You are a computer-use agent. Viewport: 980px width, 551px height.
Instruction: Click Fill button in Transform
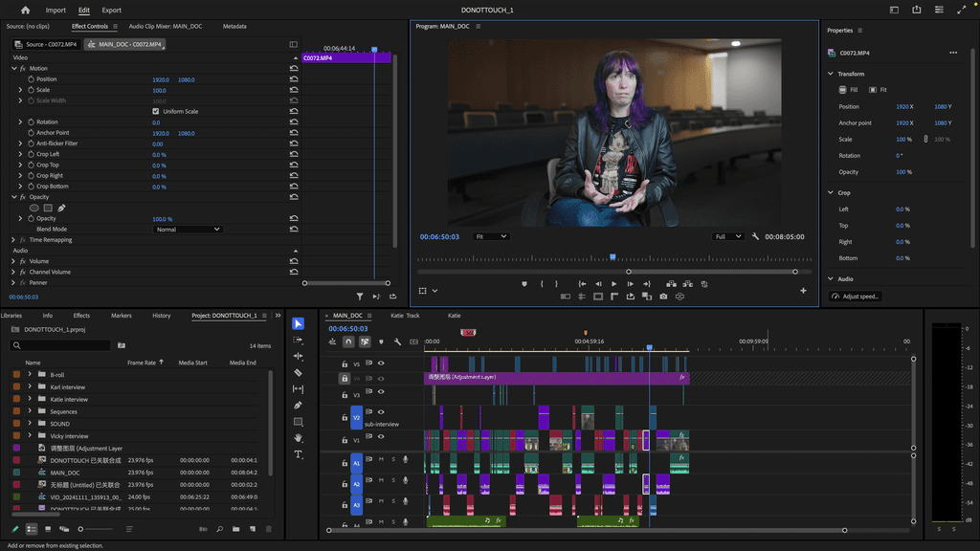[x=848, y=90]
